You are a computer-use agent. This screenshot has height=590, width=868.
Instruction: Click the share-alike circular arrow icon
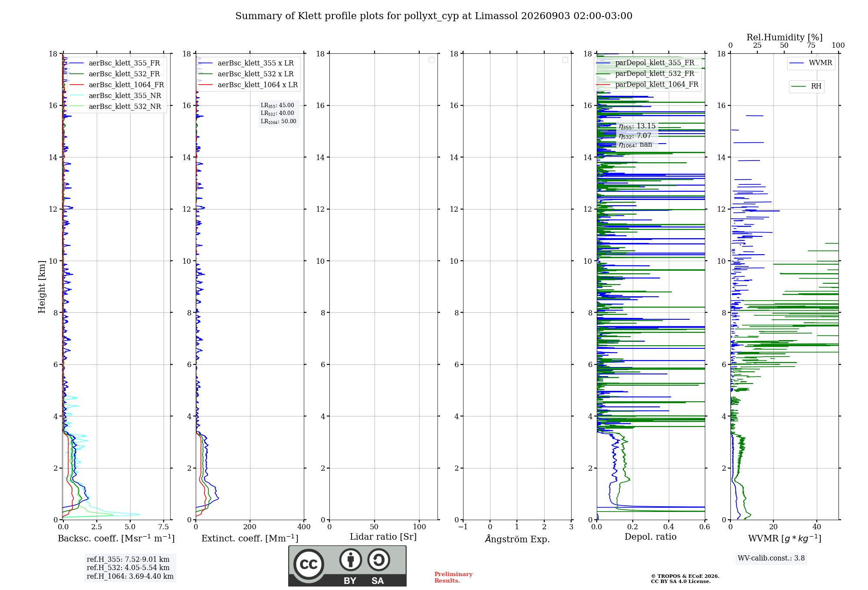pos(378,560)
